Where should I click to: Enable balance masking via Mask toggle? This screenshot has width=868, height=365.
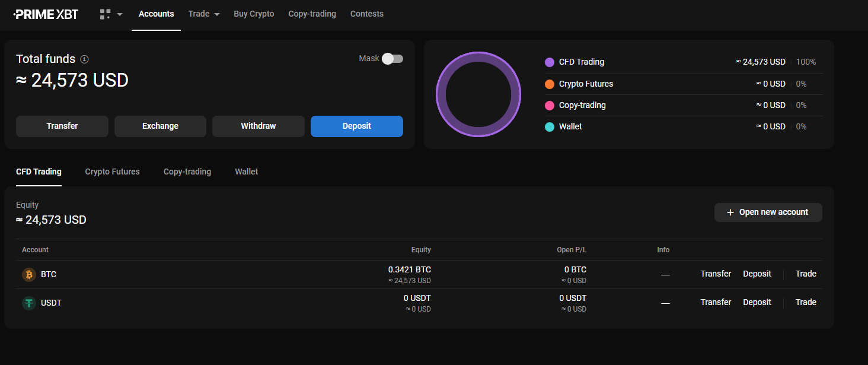click(392, 58)
